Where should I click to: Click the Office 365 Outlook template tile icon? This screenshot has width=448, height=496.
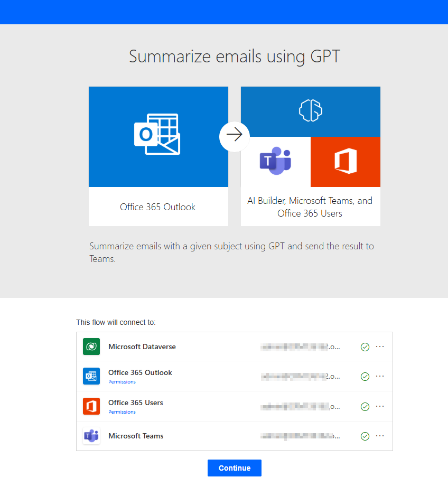pos(157,134)
